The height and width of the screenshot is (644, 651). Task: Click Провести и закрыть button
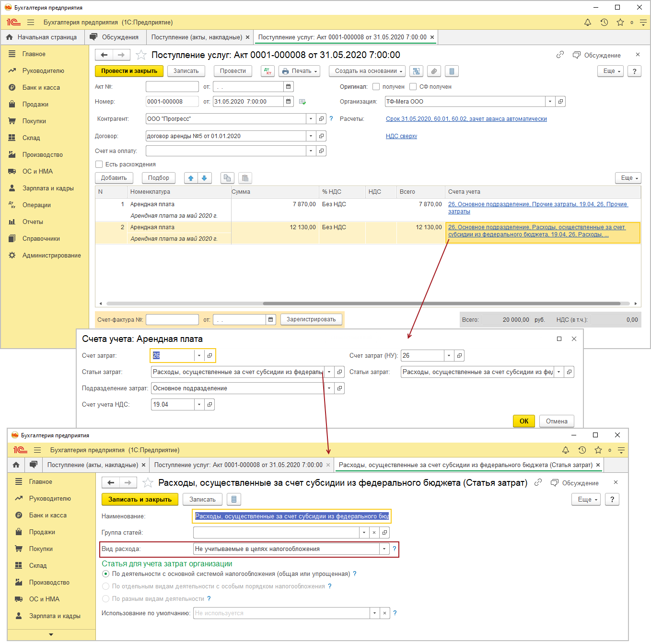[129, 71]
